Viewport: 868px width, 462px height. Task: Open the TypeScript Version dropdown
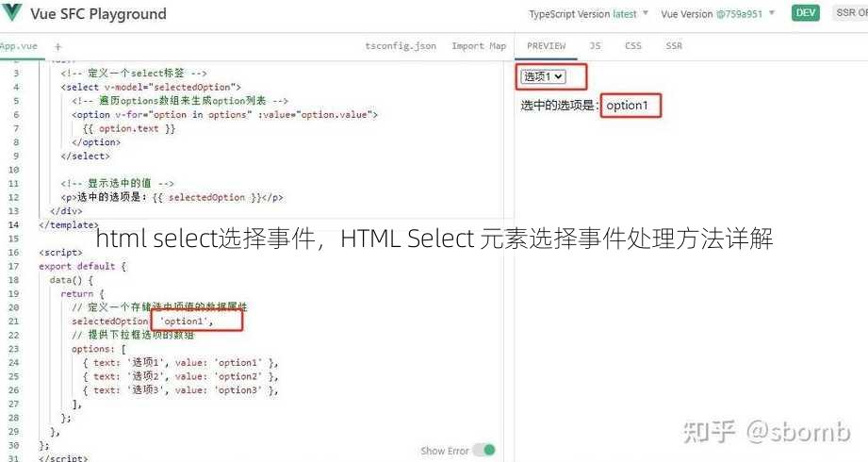[588, 14]
